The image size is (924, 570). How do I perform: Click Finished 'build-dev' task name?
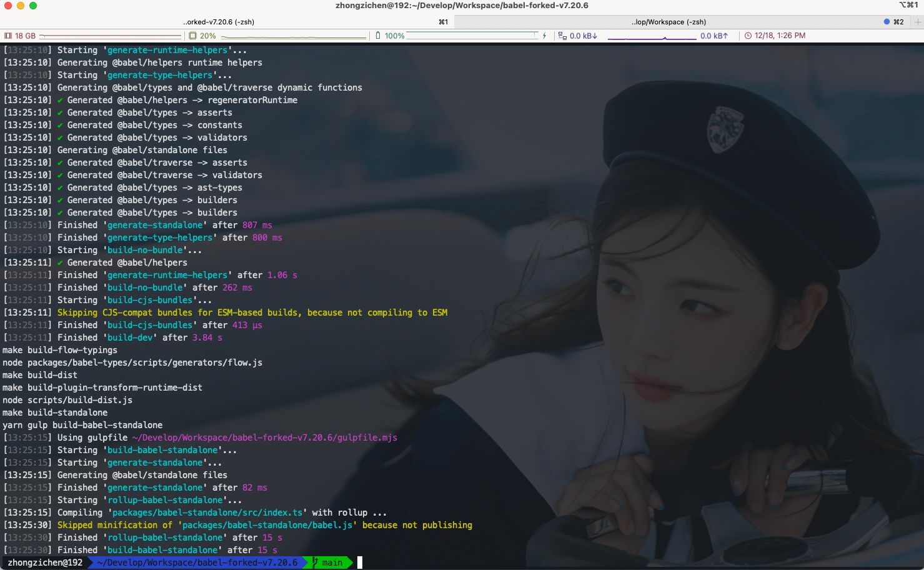point(130,337)
